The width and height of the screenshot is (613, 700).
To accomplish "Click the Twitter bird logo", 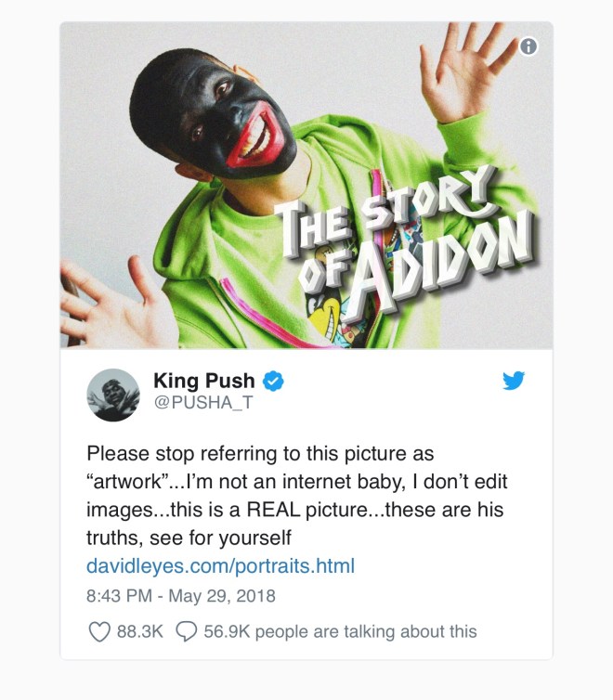I will (514, 381).
